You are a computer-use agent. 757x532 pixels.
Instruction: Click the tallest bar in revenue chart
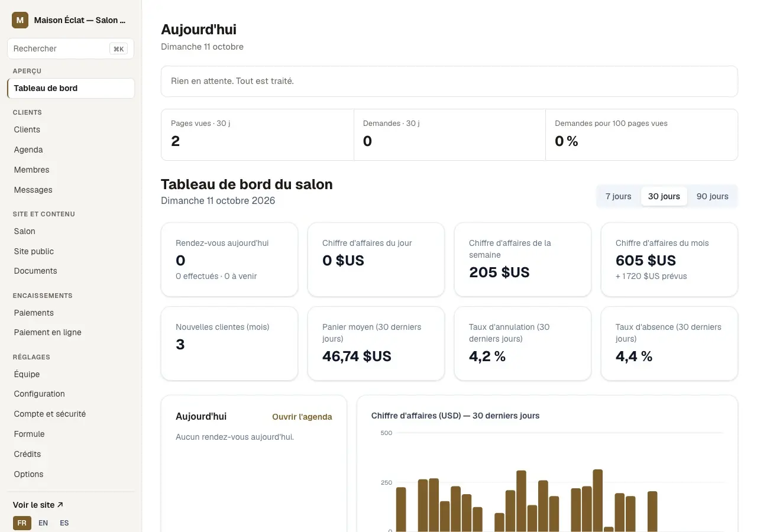point(597,501)
